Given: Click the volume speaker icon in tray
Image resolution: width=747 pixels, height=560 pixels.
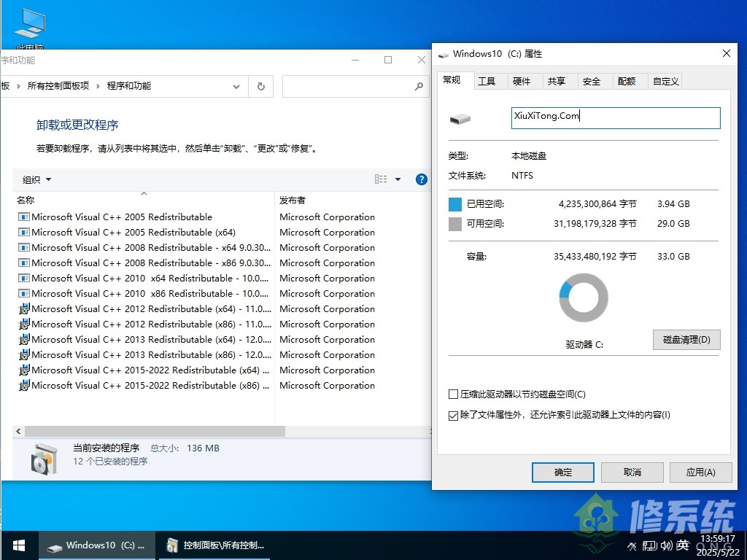Looking at the screenshot, I should (x=666, y=545).
